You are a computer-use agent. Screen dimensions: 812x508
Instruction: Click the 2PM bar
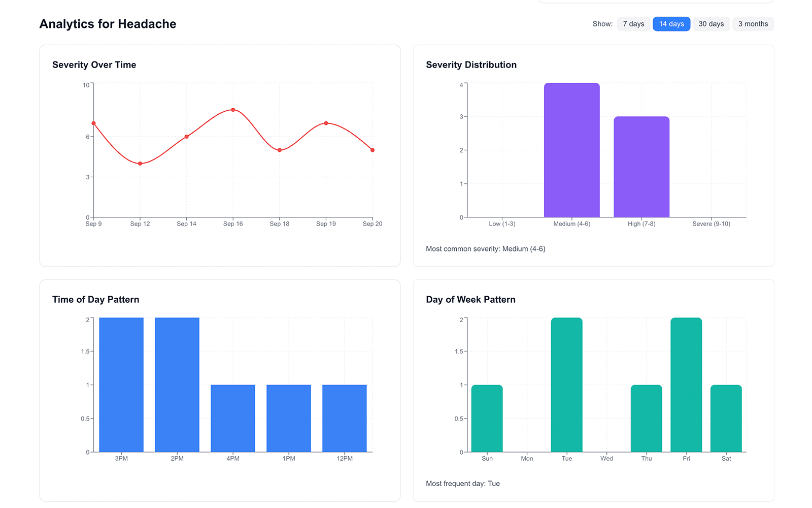(177, 385)
